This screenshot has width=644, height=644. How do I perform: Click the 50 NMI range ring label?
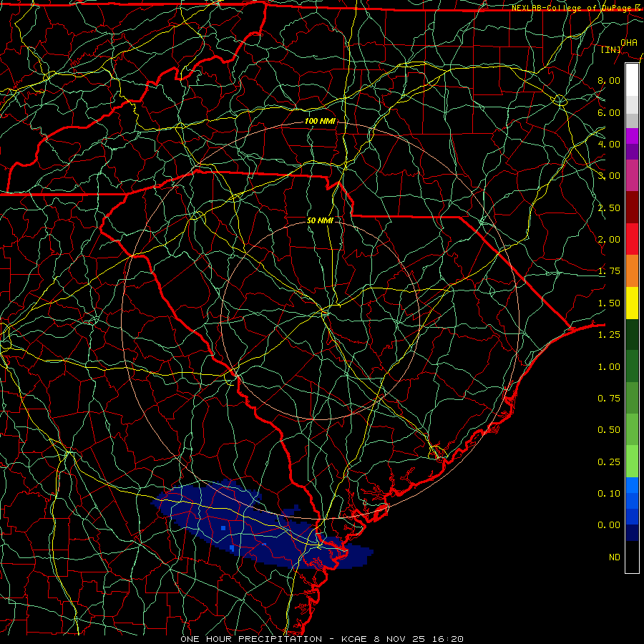point(320,220)
